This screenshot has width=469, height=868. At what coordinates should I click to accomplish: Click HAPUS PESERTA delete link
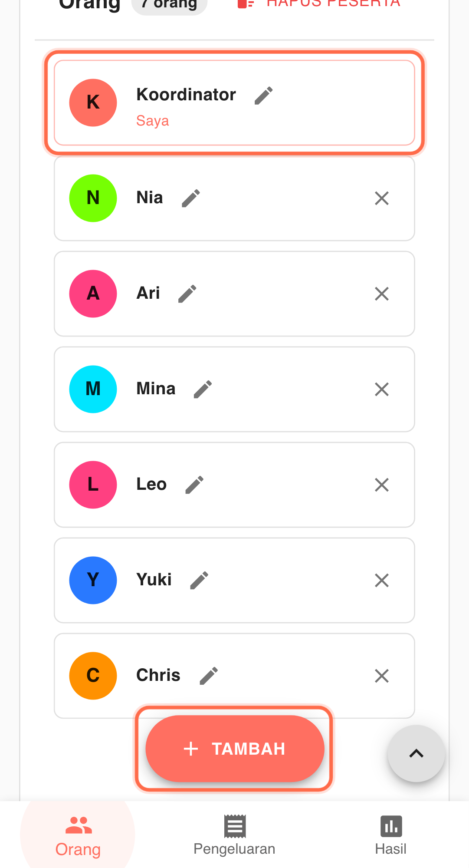(x=319, y=3)
